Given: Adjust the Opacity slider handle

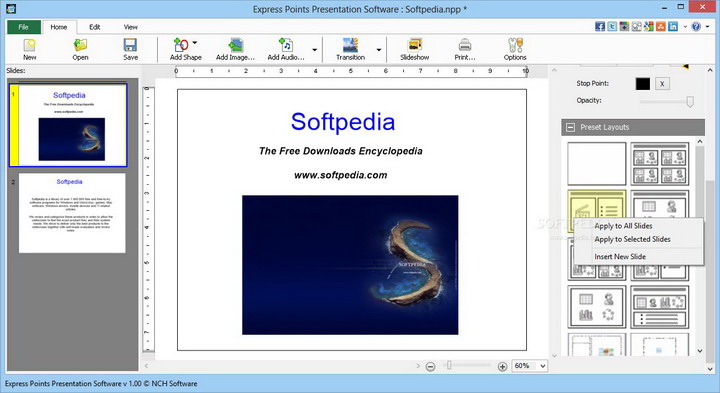Looking at the screenshot, I should [x=690, y=101].
